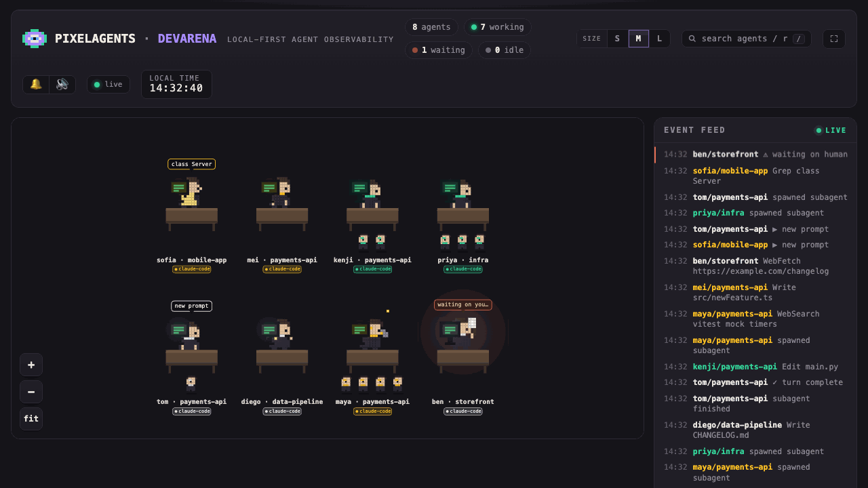Mute sound with the speaker icon
Screen dimensions: 868x488
pos(62,85)
